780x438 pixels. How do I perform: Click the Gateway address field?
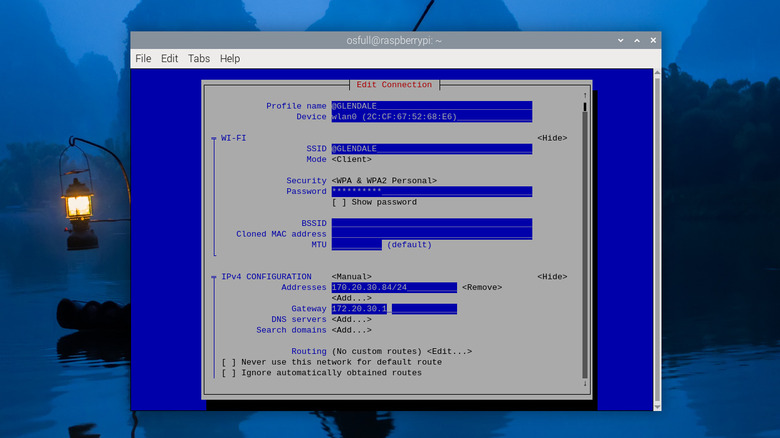pyautogui.click(x=394, y=309)
